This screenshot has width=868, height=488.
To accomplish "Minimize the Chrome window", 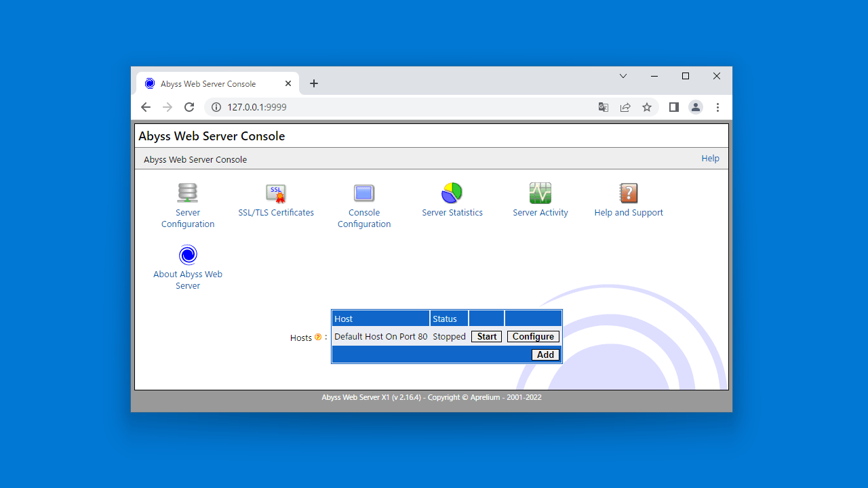I will click(654, 76).
